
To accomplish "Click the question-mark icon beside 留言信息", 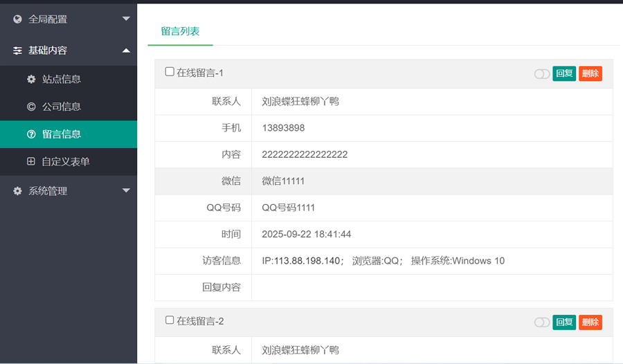I will click(x=31, y=134).
